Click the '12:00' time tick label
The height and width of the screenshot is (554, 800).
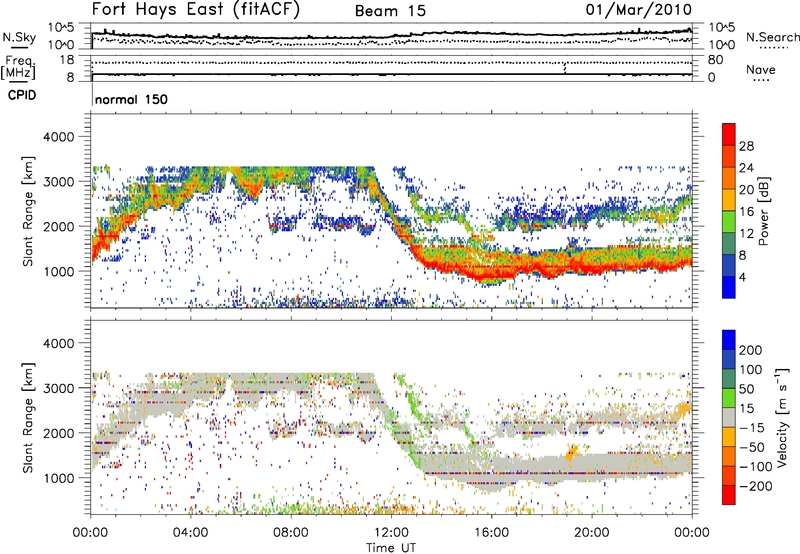(391, 533)
